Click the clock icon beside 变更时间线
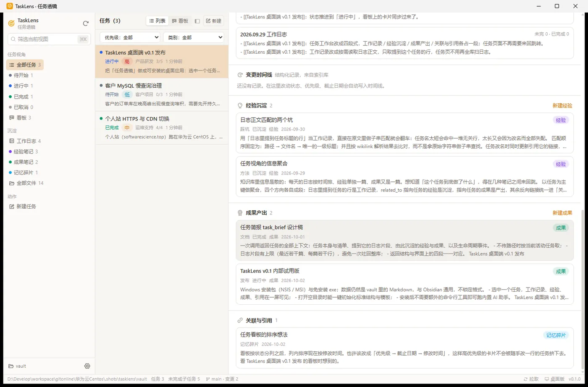 (x=240, y=75)
